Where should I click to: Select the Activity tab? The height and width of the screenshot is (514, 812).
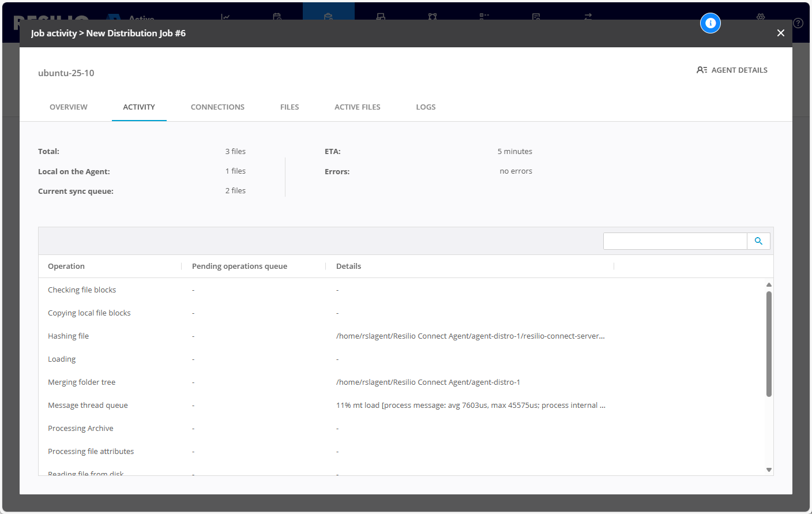139,107
